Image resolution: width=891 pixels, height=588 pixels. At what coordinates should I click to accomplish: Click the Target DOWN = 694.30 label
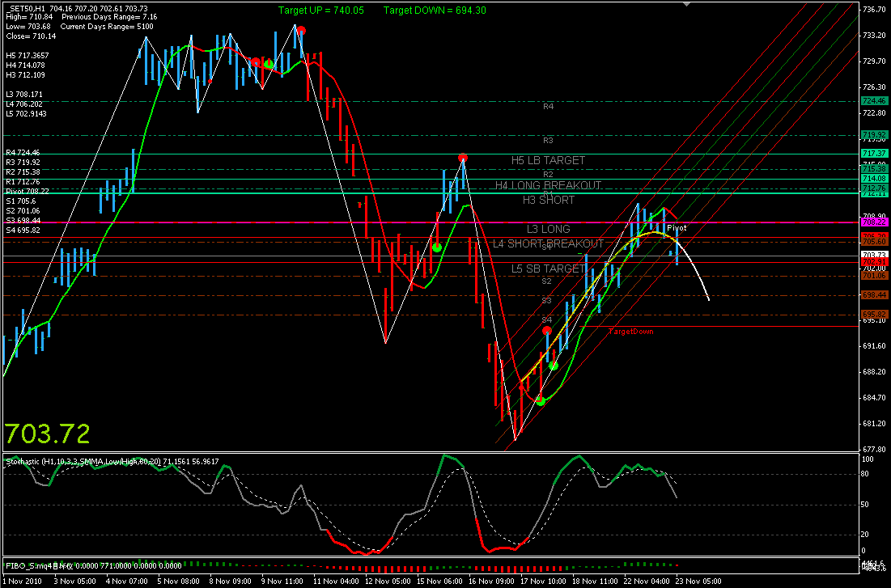pos(435,11)
